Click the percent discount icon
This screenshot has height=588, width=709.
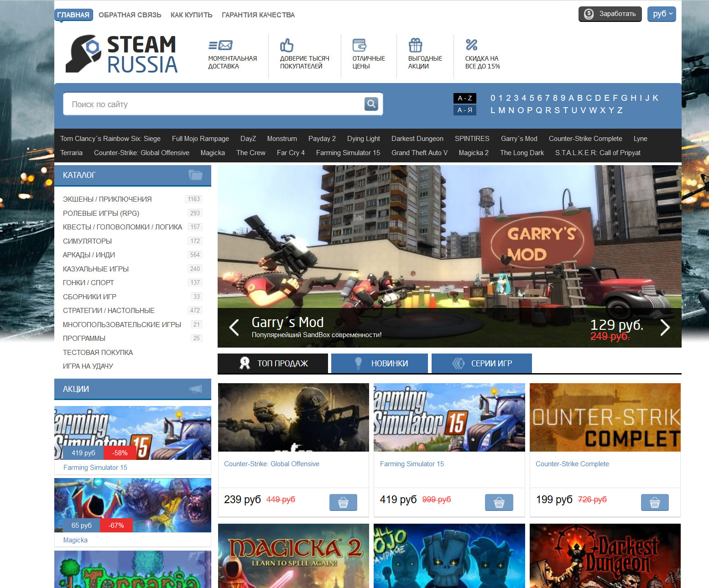click(471, 45)
